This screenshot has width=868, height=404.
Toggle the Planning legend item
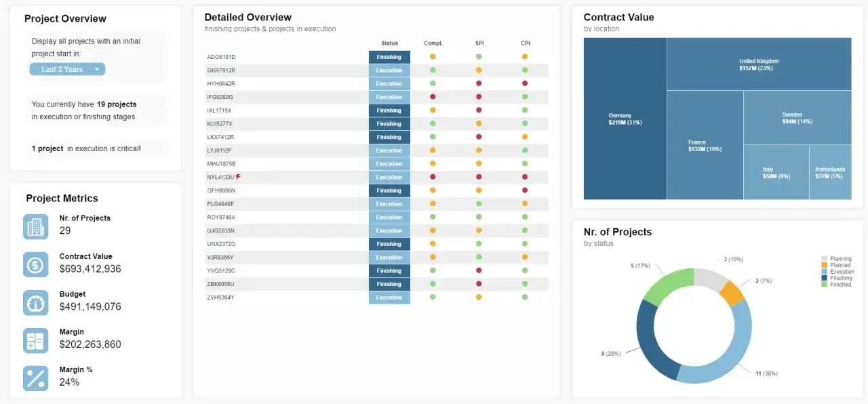tap(836, 259)
